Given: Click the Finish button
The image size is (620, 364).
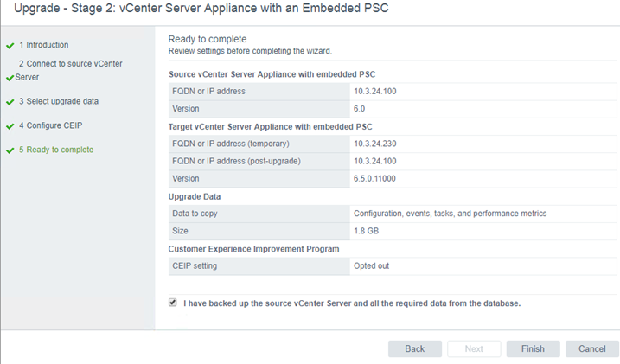Looking at the screenshot, I should pyautogui.click(x=533, y=348).
